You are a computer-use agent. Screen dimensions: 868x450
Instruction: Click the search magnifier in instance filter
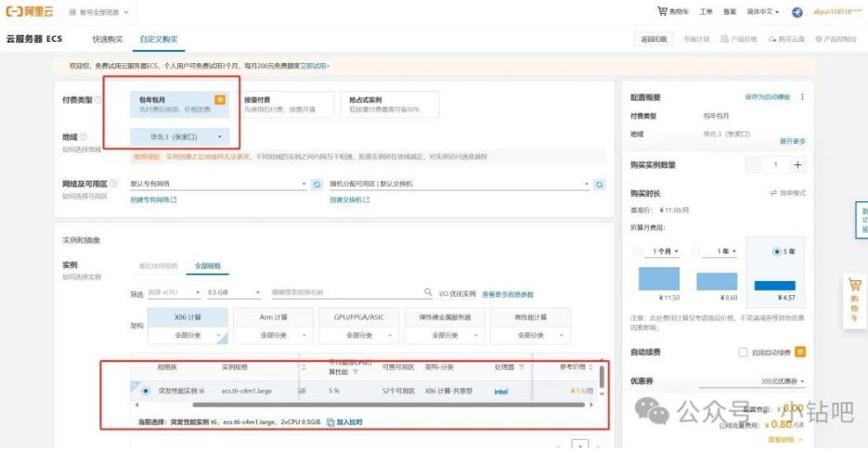428,291
